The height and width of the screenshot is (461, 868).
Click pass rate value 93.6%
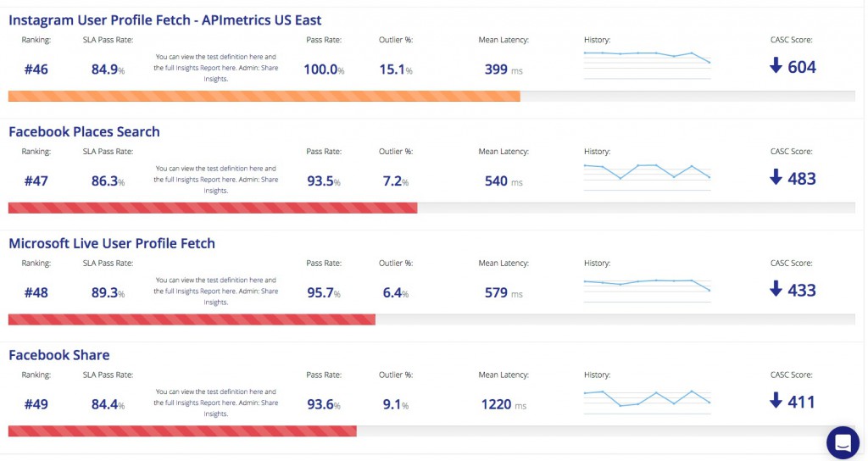click(324, 404)
